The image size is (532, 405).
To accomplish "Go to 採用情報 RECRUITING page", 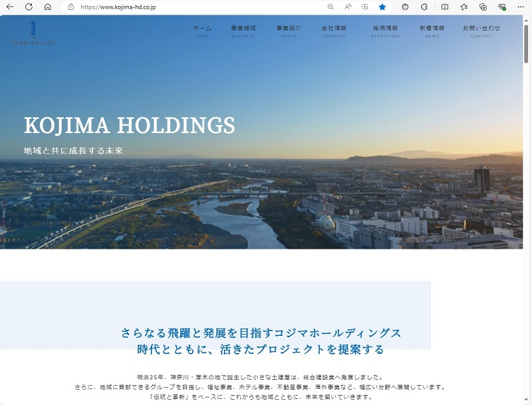I will pos(386,31).
